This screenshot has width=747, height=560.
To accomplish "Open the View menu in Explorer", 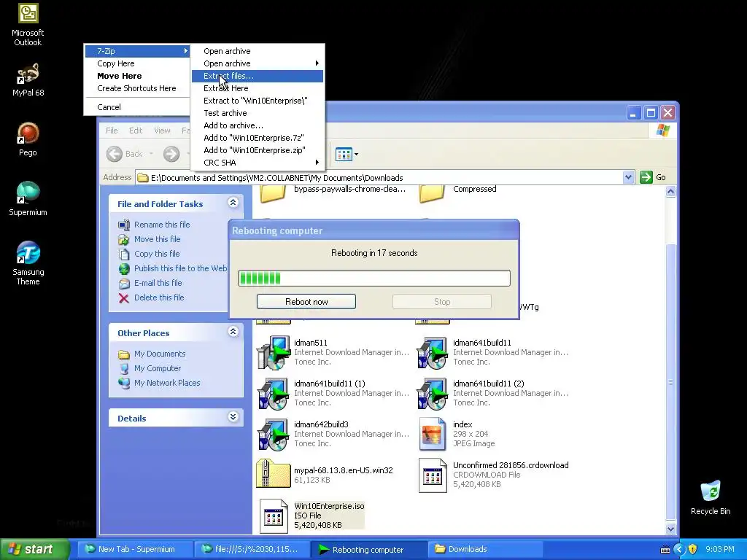I will tap(162, 131).
